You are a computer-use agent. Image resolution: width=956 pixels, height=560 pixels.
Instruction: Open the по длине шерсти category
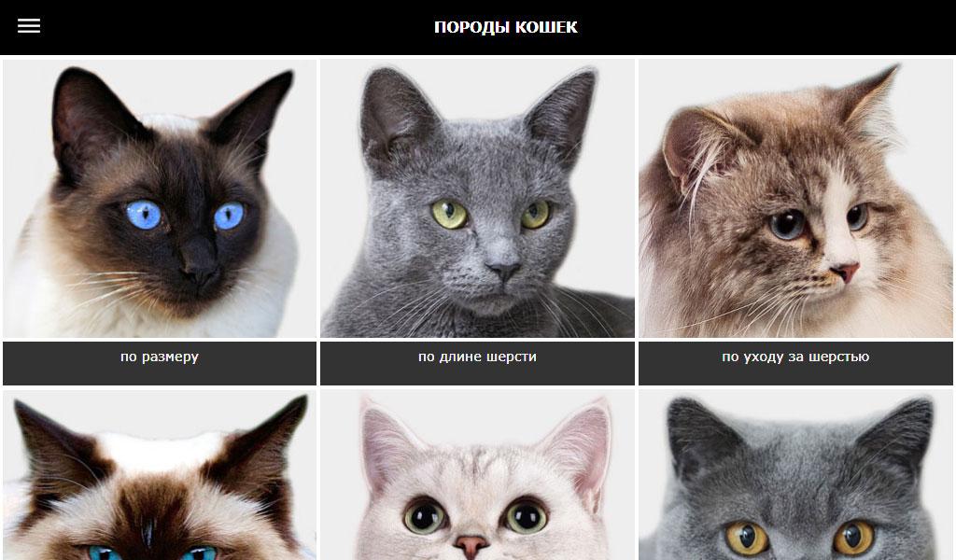(x=477, y=363)
